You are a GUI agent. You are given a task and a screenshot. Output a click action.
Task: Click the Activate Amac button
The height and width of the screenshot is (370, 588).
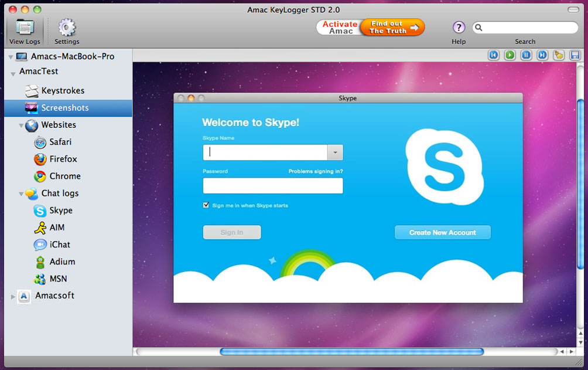339,28
